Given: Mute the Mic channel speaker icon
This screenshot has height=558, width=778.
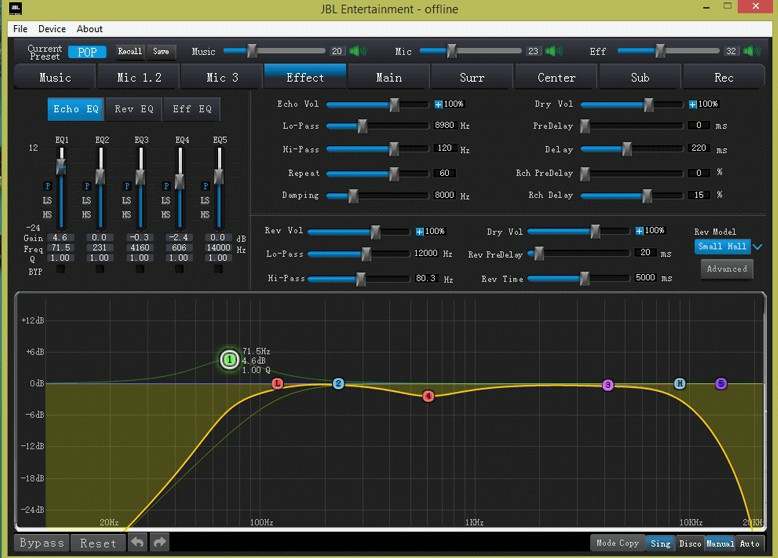Looking at the screenshot, I should pyautogui.click(x=555, y=51).
